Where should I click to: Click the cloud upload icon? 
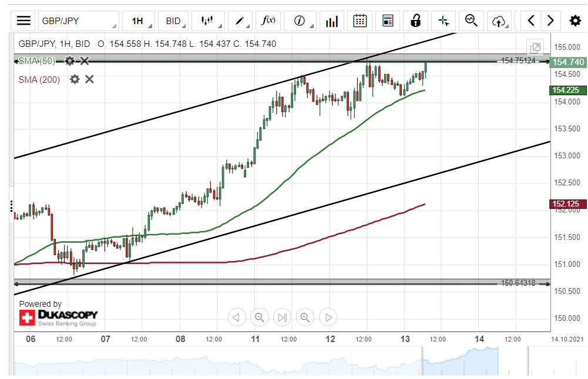click(x=499, y=21)
